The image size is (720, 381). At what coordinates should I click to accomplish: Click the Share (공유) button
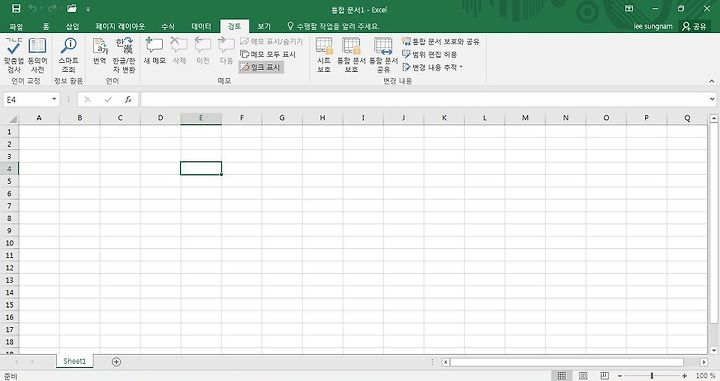click(x=694, y=26)
